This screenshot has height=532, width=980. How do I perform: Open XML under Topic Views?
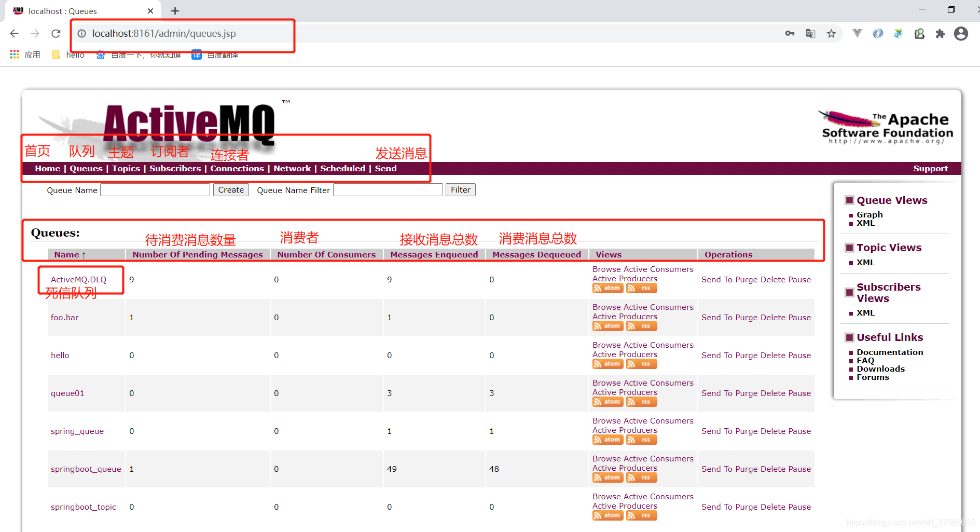click(x=865, y=263)
